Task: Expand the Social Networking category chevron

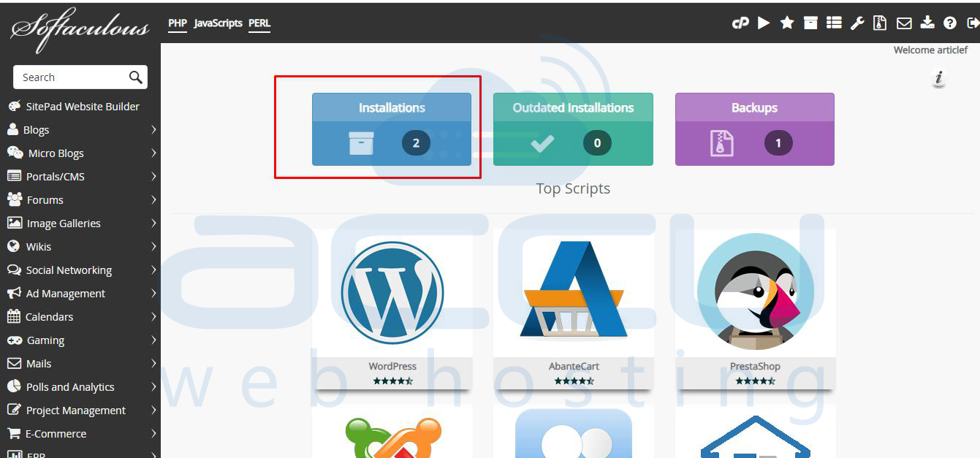Action: [x=153, y=270]
